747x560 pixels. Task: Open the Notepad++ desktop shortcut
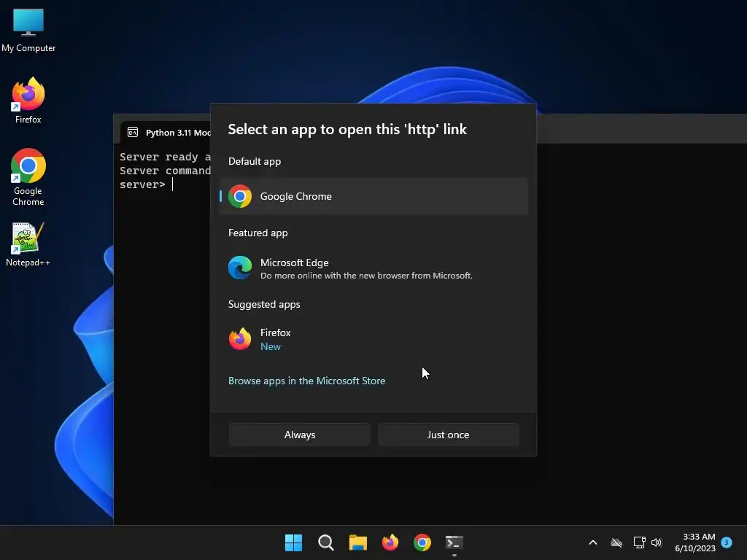tap(28, 245)
